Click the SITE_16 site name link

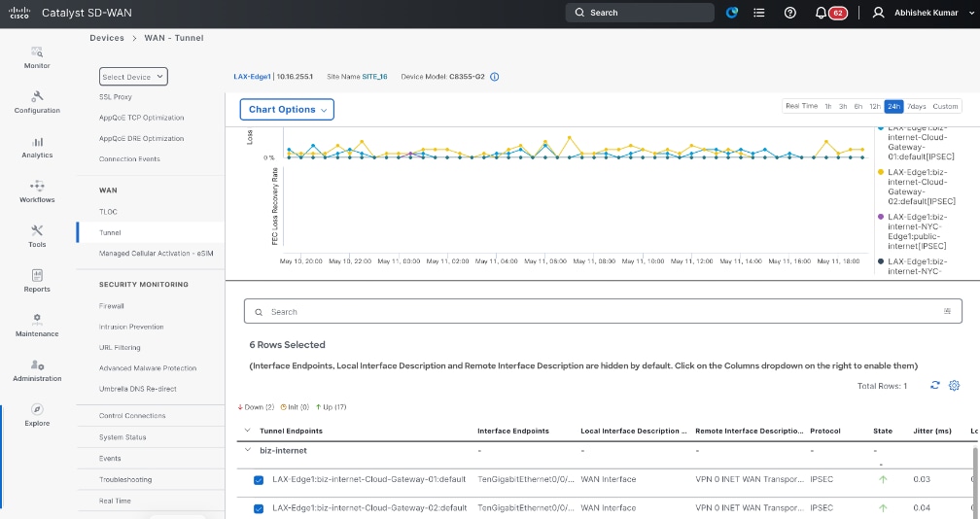point(374,77)
